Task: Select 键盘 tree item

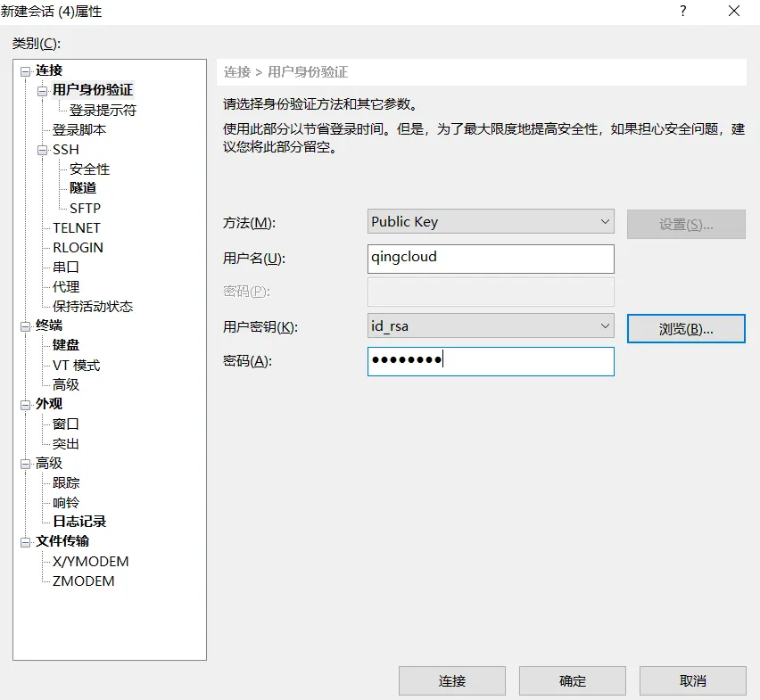Action: coord(65,345)
